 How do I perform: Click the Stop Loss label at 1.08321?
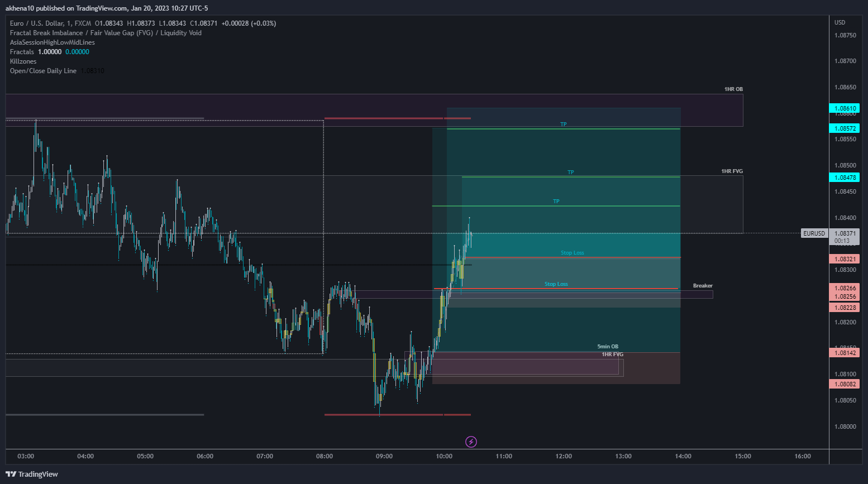point(573,253)
